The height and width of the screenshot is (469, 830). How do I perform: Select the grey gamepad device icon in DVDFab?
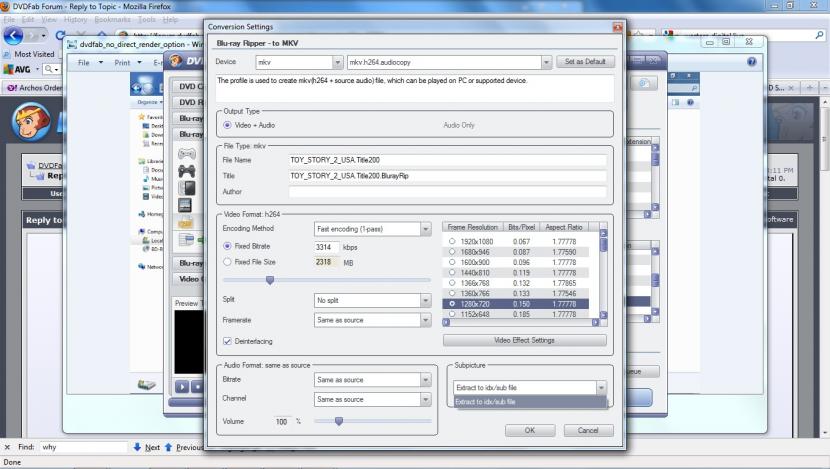click(x=186, y=154)
